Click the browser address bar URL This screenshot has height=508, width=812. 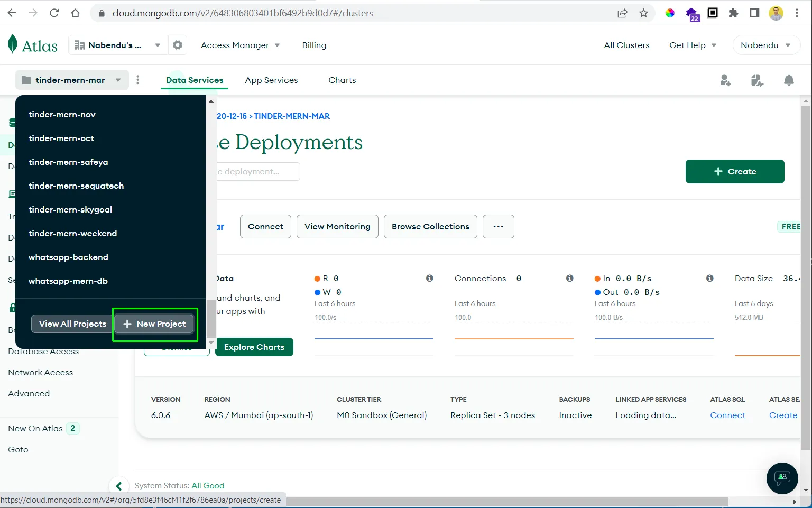tap(243, 13)
